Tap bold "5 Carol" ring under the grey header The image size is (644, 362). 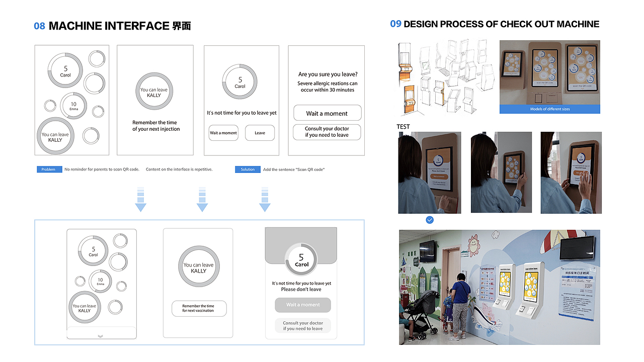301,260
